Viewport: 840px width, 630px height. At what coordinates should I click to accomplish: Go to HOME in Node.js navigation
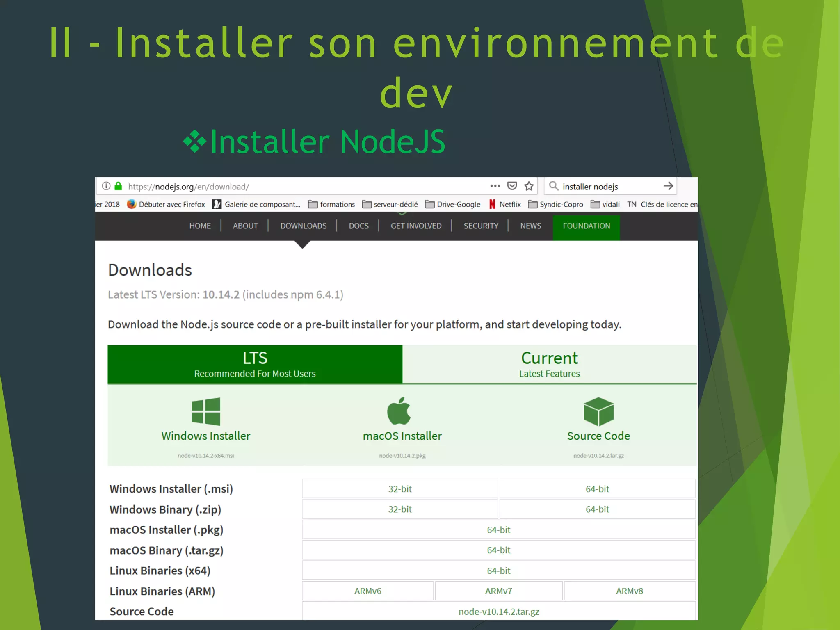(200, 226)
